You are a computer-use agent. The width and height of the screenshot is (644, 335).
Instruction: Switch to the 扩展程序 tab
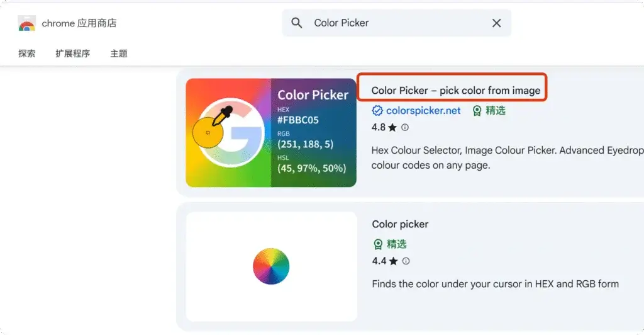click(72, 54)
